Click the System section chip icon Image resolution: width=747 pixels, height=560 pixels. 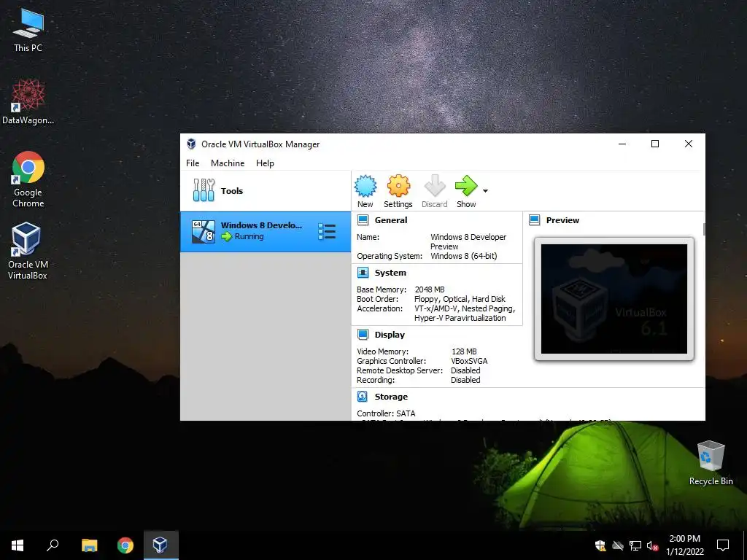[363, 273]
